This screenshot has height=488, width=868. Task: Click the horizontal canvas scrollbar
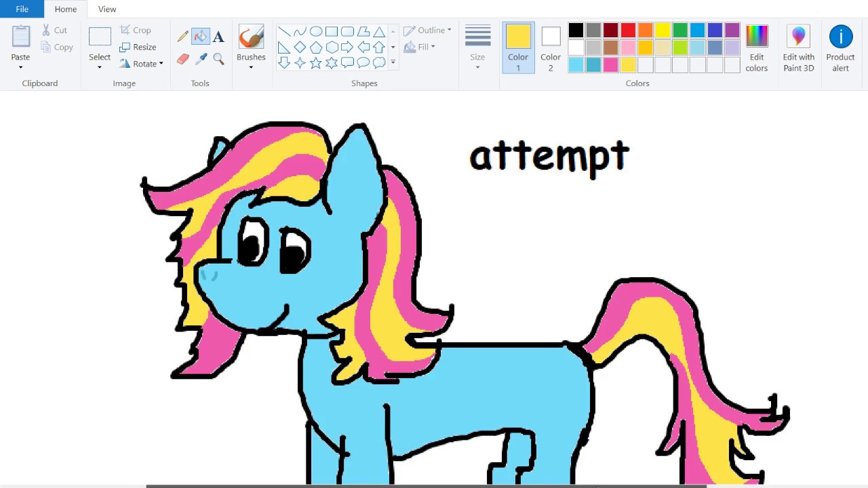(x=427, y=485)
